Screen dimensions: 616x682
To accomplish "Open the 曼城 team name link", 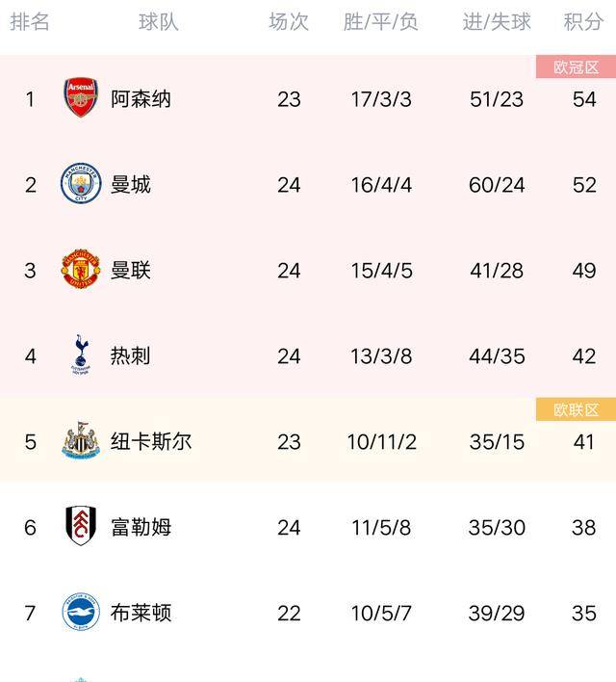I will tap(131, 184).
